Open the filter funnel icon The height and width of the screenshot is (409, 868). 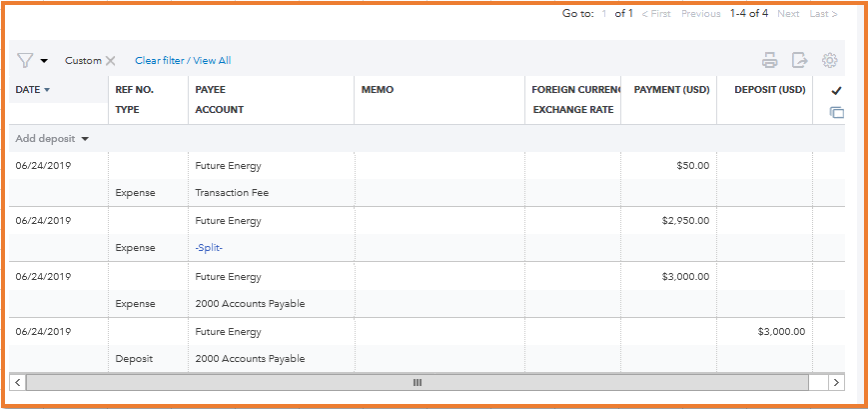[25, 61]
